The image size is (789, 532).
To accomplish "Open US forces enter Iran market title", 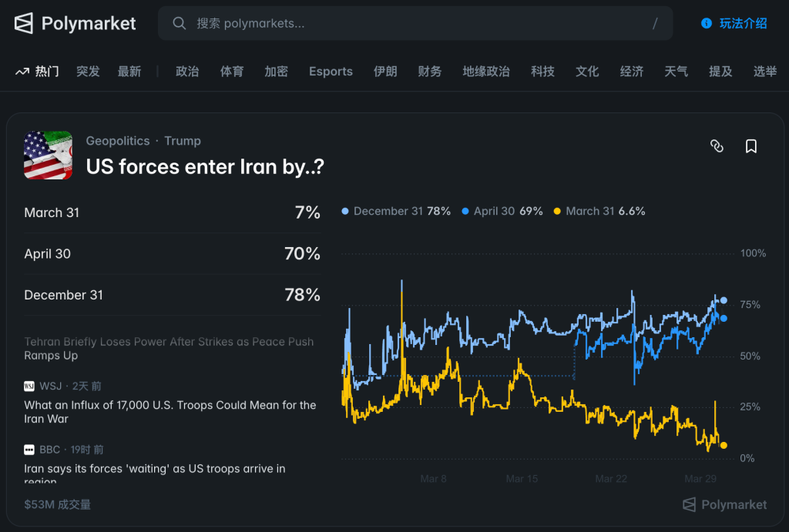I will (205, 167).
